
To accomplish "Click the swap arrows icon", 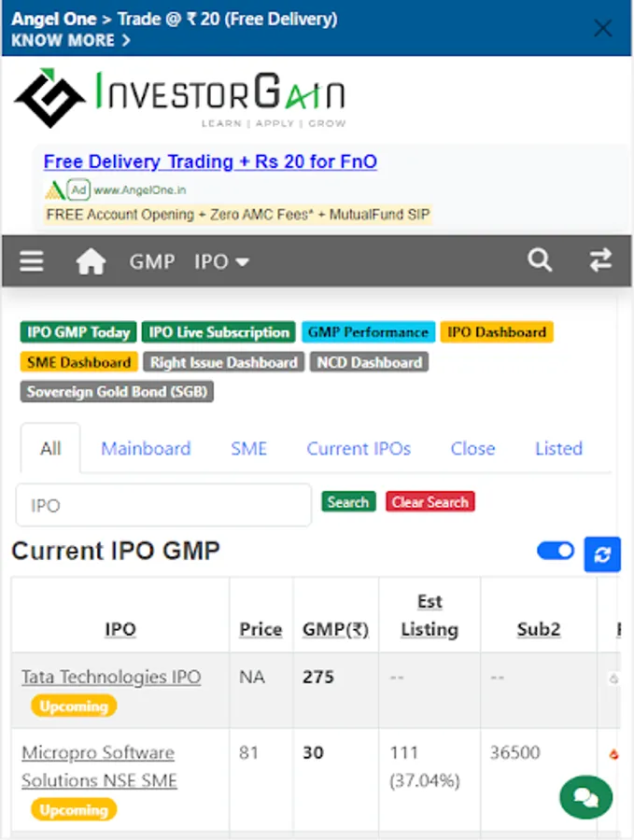I will (600, 260).
